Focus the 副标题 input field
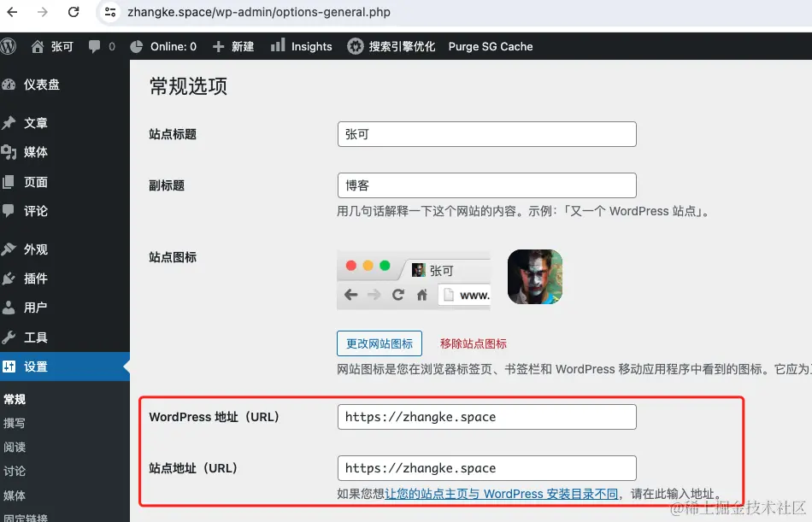Screen dimensions: 812x522 pos(487,185)
